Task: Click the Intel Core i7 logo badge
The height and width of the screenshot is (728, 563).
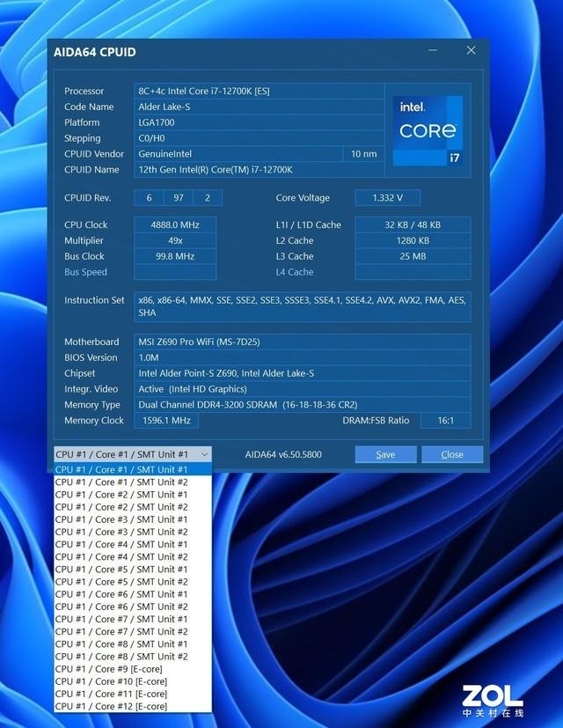Action: point(428,130)
